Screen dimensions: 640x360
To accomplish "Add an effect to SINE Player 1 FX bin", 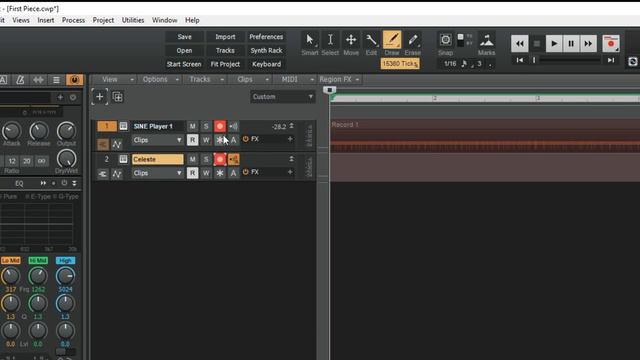I will tap(290, 139).
